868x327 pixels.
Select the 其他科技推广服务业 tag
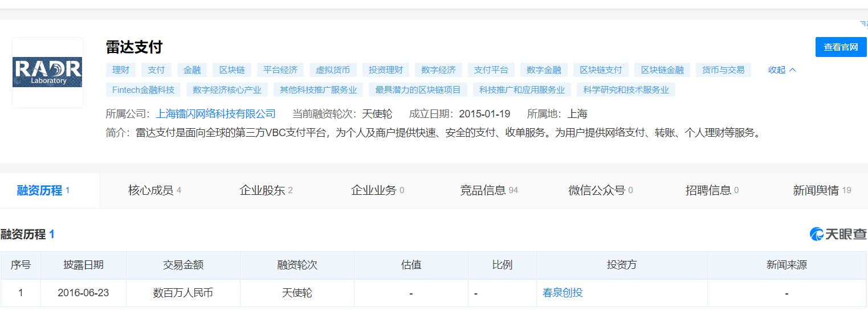coord(318,90)
